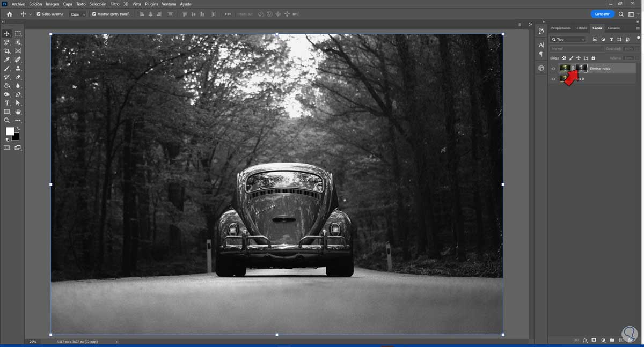
Task: Select the History Brush tool
Action: pos(7,77)
